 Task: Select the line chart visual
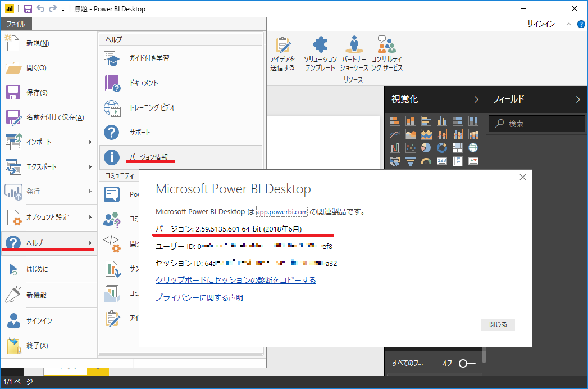tap(394, 134)
